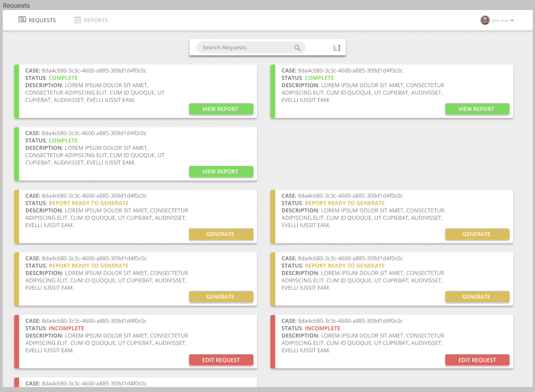Click the Reports tab icon
This screenshot has height=392, width=535.
click(78, 20)
